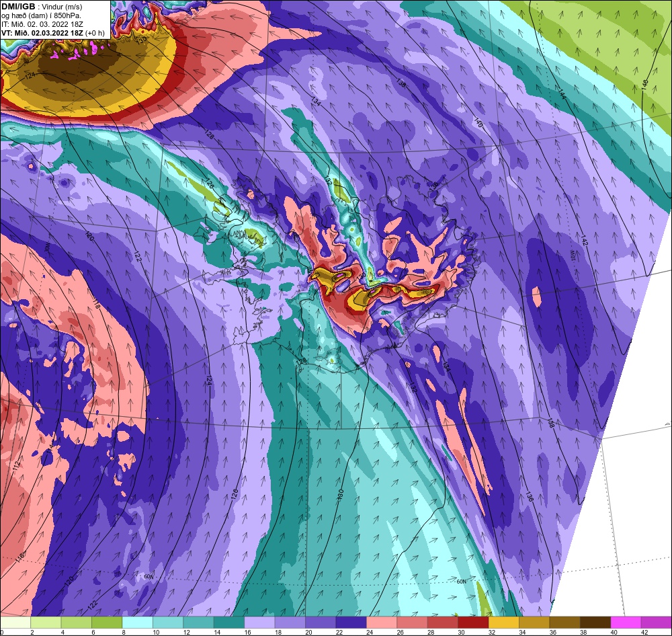The height and width of the screenshot is (636, 672).
Task: Pick the 30–32 m/s dark red legend swatch
Action: click(473, 622)
